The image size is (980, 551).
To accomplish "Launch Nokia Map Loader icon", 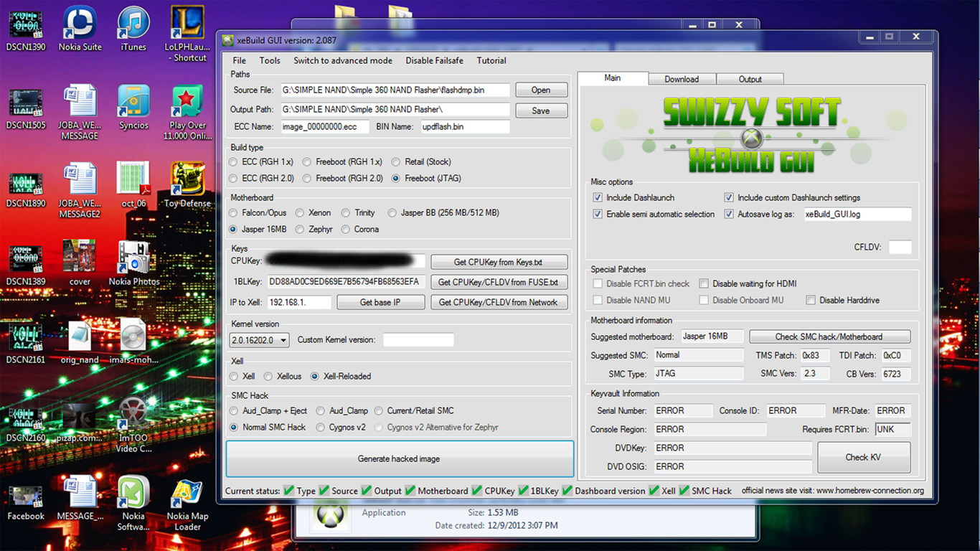I will click(187, 503).
